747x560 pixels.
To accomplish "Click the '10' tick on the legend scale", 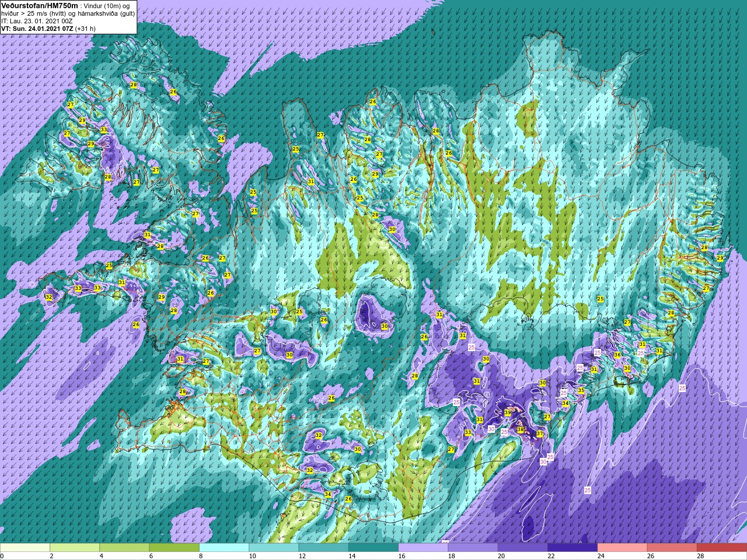I will (253, 556).
